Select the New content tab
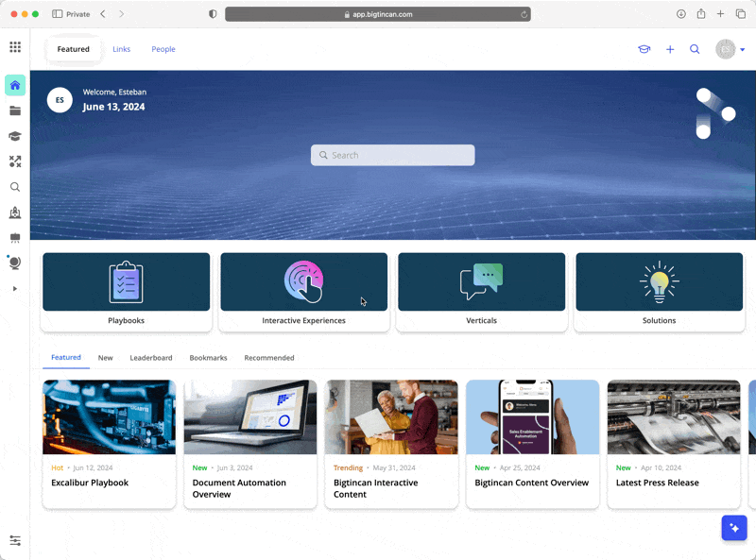This screenshot has width=756, height=560. click(x=106, y=358)
